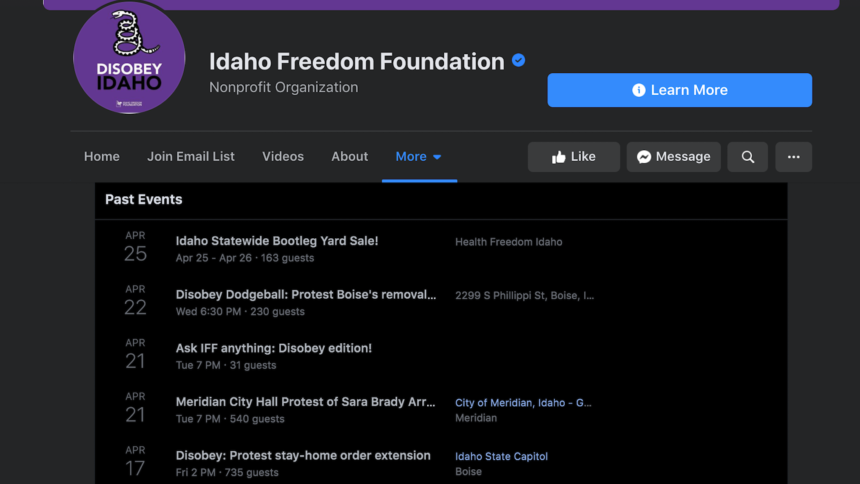Click the City of Meridian location link
Screen dimensions: 860x484
pyautogui.click(x=523, y=403)
